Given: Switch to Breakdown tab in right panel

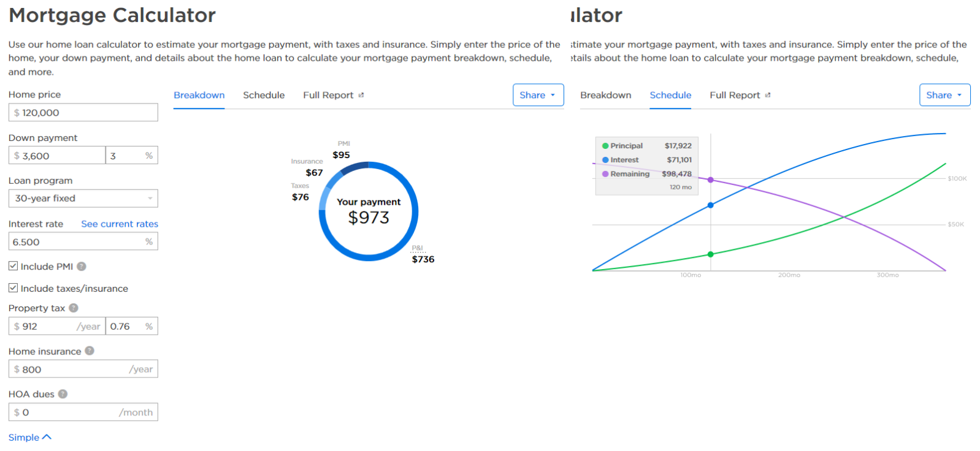Looking at the screenshot, I should (x=606, y=95).
